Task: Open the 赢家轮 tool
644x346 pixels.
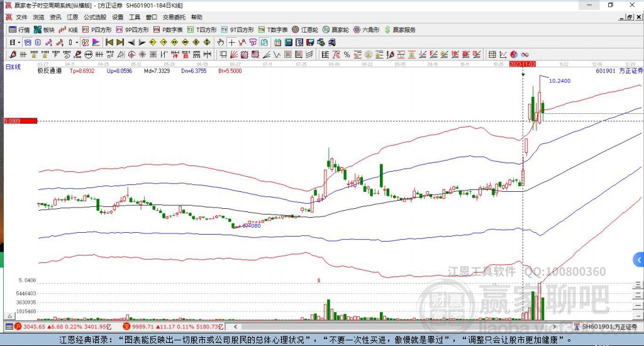Action: point(336,30)
